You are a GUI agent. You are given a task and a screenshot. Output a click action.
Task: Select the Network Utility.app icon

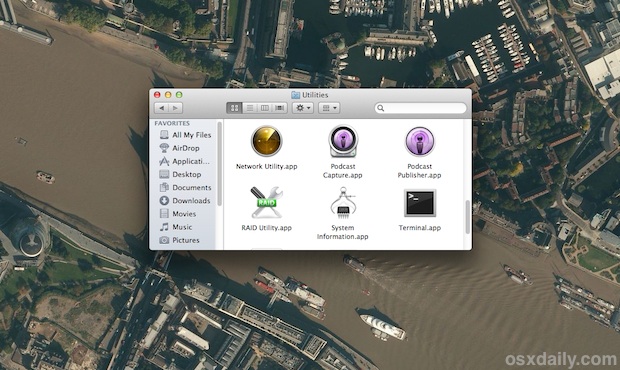coord(266,141)
